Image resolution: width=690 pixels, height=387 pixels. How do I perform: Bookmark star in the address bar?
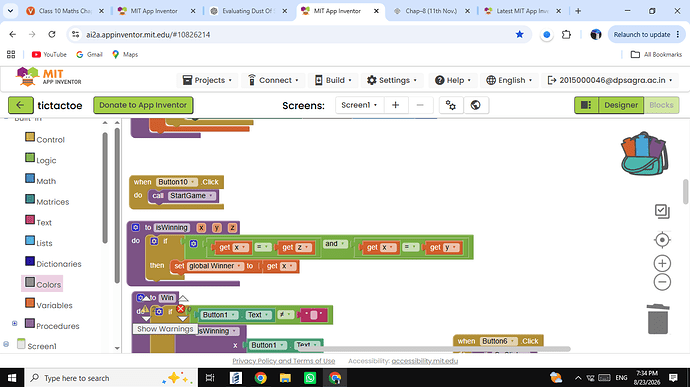[519, 34]
